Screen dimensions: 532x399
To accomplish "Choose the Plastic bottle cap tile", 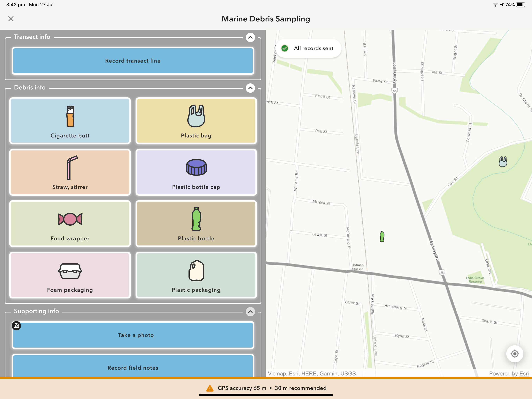I will [196, 172].
